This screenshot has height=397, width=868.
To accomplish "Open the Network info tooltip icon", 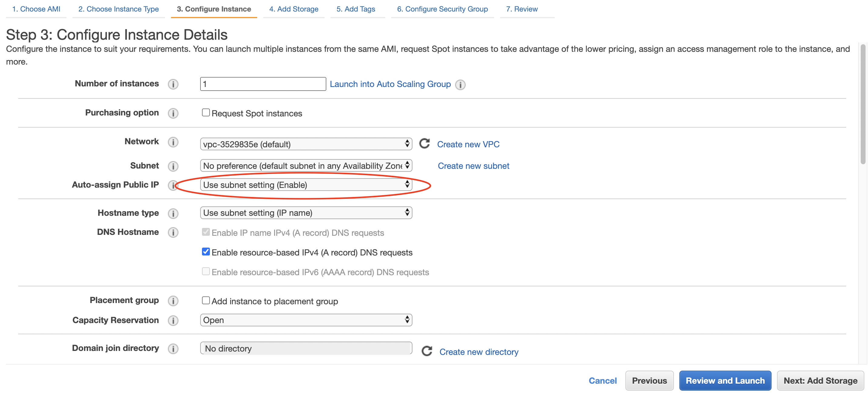I will (173, 142).
